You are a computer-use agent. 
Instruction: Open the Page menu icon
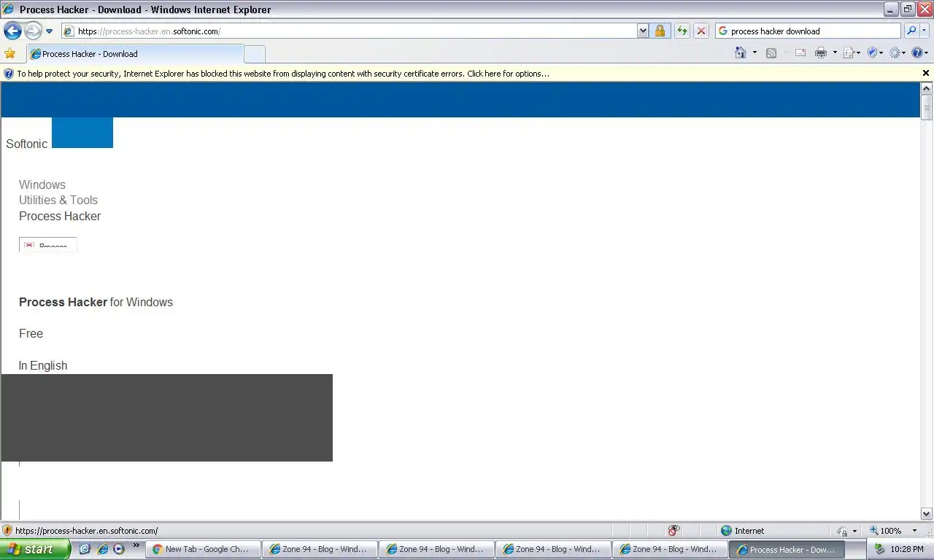(852, 52)
